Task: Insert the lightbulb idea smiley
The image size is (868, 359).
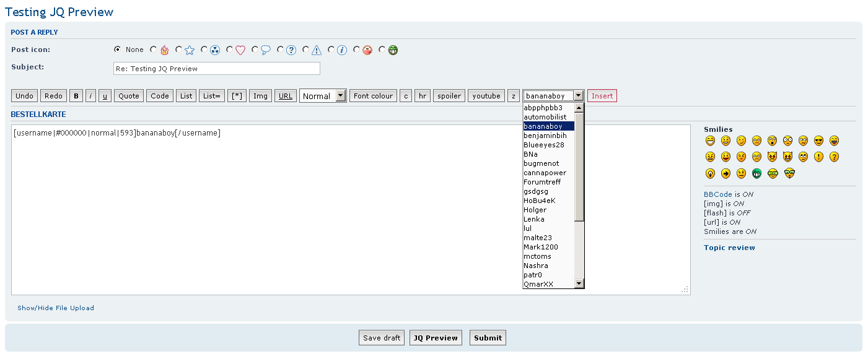Action: click(x=710, y=173)
